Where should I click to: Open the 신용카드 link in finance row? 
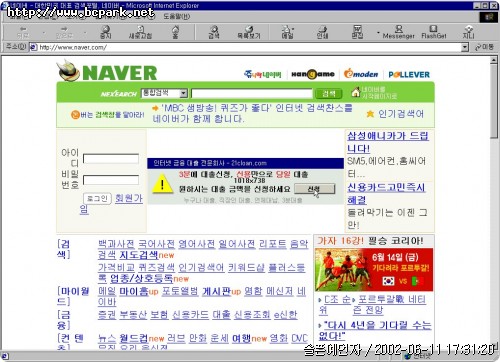[190, 315]
